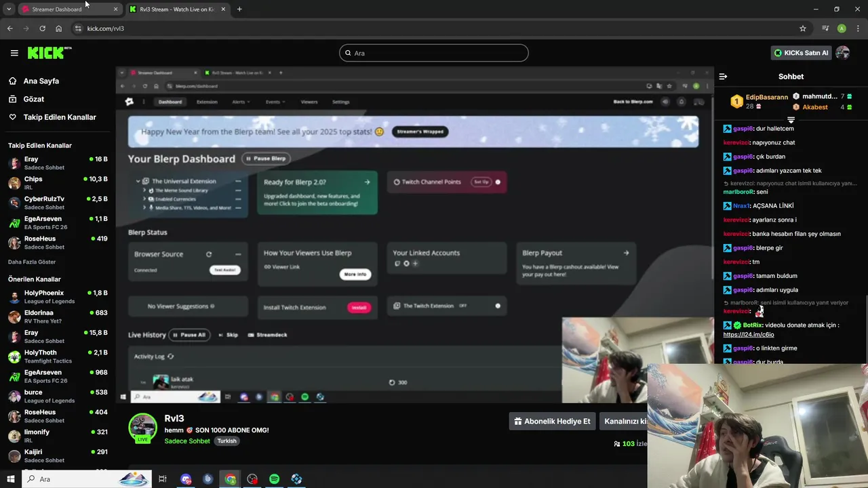
Task: Open Kick user profile avatar at top right
Action: point(843,53)
